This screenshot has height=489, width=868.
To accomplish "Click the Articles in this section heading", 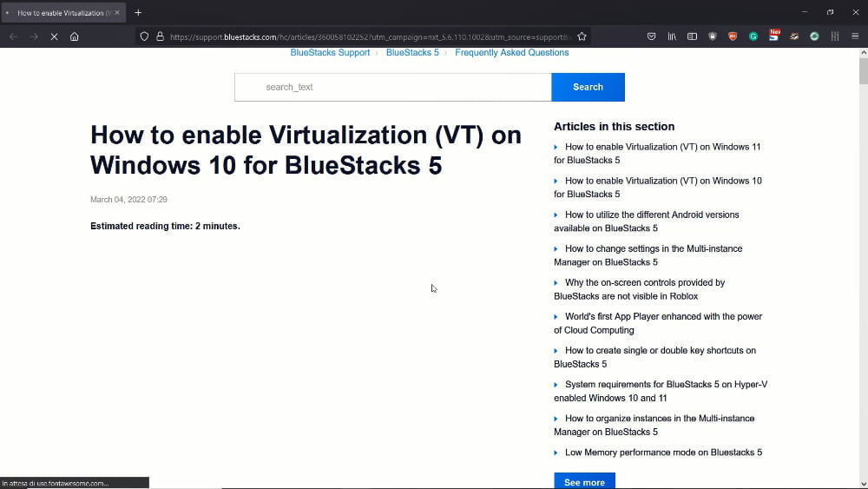I will (x=614, y=126).
